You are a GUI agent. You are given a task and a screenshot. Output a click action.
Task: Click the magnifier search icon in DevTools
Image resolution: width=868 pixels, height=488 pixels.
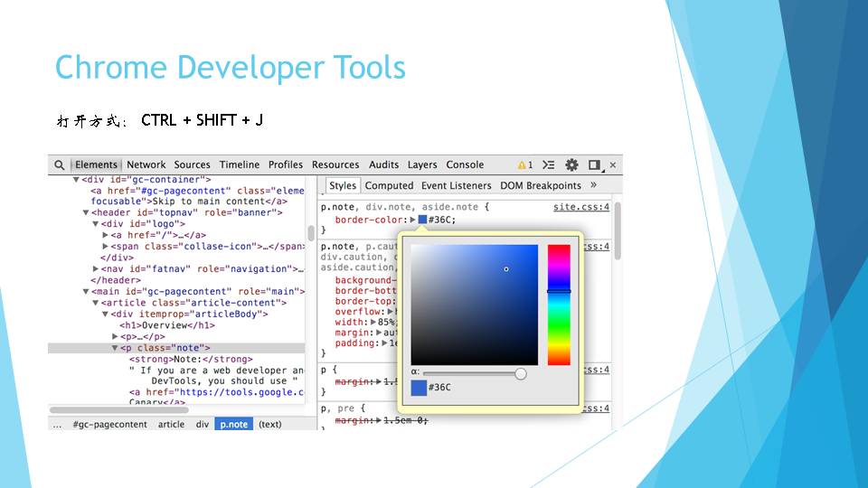[60, 165]
